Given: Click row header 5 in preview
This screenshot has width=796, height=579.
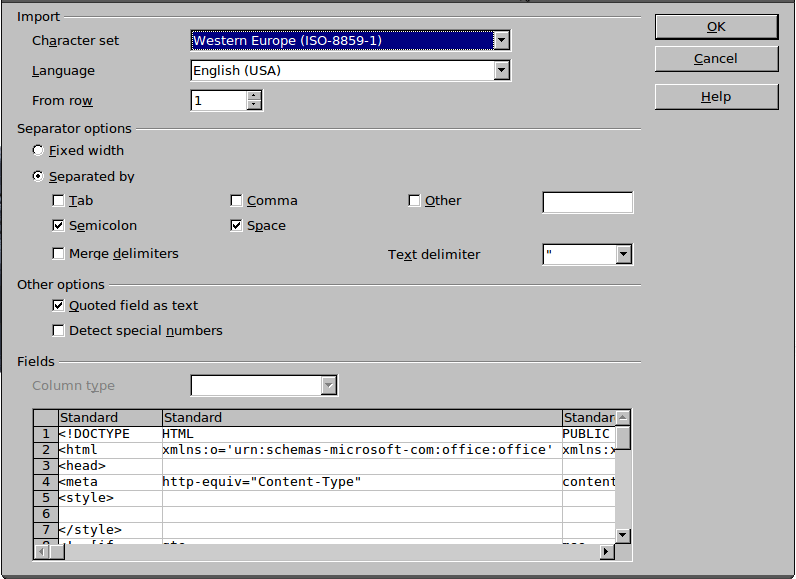Looking at the screenshot, I should [46, 498].
